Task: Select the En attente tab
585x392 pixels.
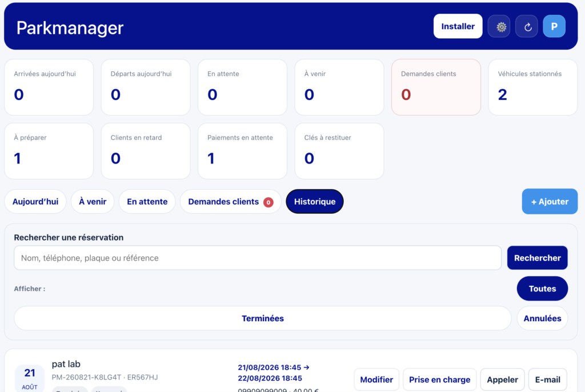Action: 147,202
